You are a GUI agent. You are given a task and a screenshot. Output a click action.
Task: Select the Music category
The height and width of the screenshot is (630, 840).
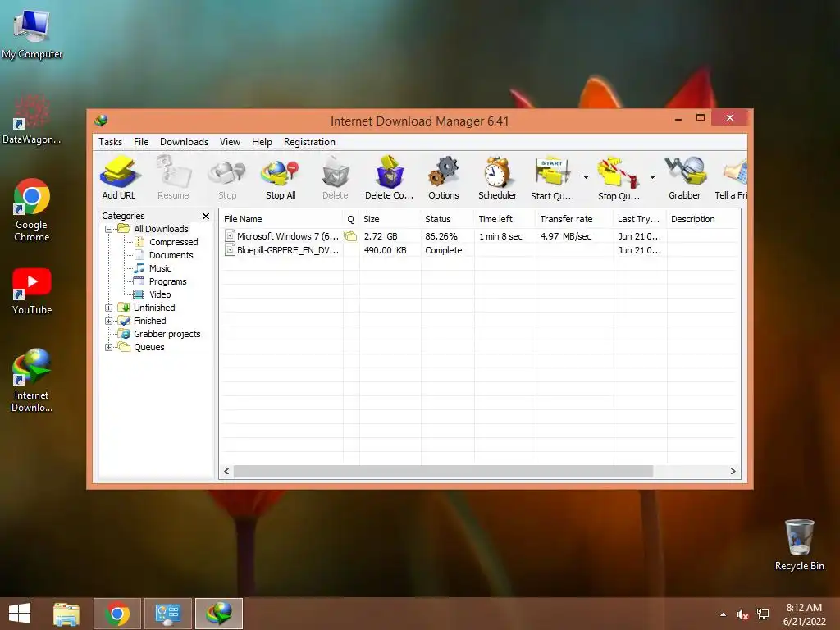pos(160,268)
